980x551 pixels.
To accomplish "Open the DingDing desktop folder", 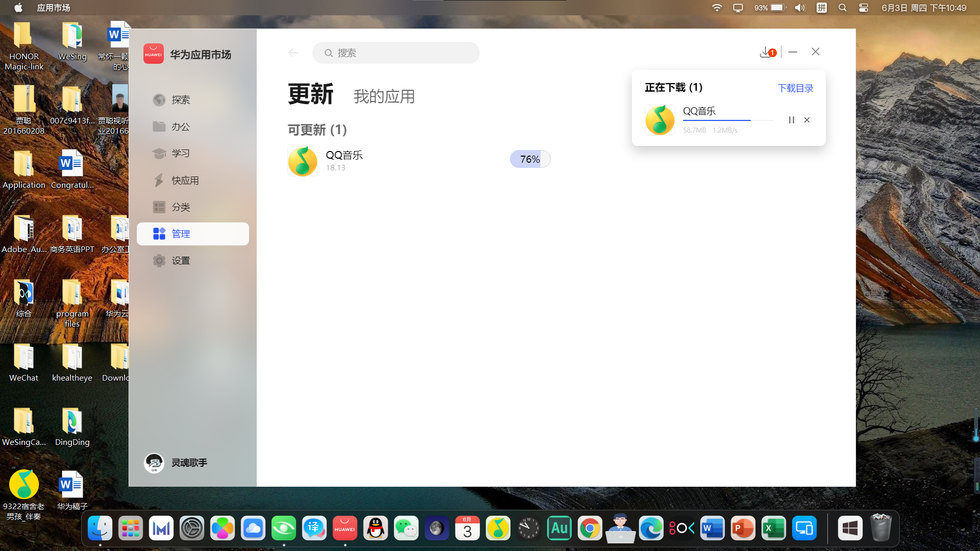I will 72,428.
